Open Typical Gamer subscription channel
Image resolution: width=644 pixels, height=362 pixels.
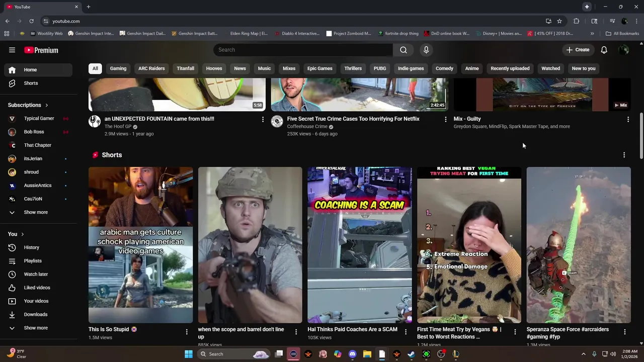[x=38, y=119]
